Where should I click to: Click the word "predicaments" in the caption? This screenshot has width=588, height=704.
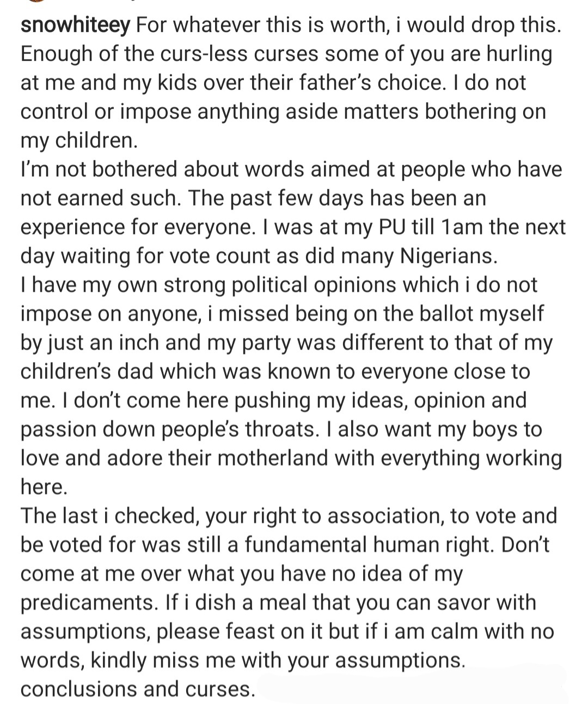coord(88,602)
